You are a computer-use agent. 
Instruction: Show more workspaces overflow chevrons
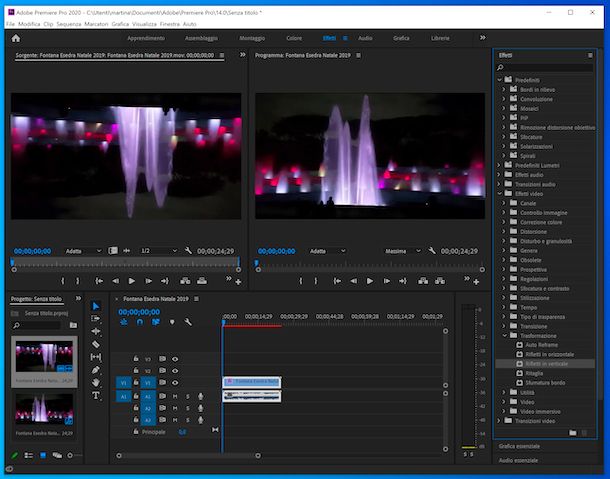[483, 38]
